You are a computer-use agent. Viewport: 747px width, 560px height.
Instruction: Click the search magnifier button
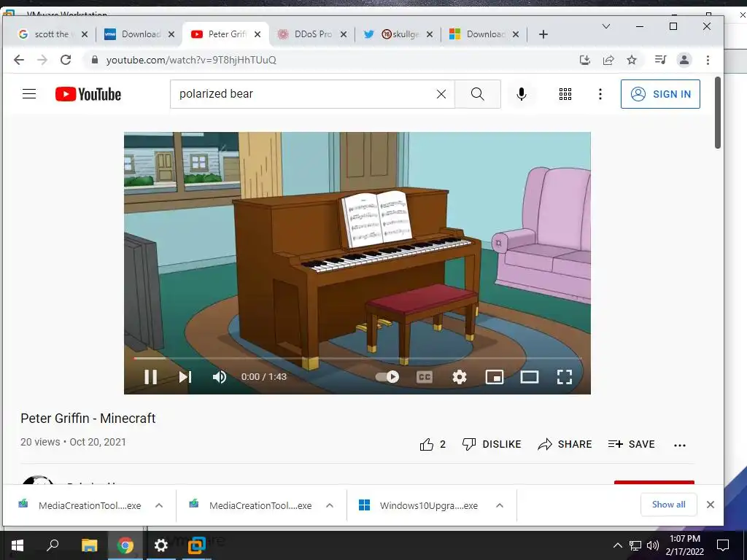click(x=477, y=94)
